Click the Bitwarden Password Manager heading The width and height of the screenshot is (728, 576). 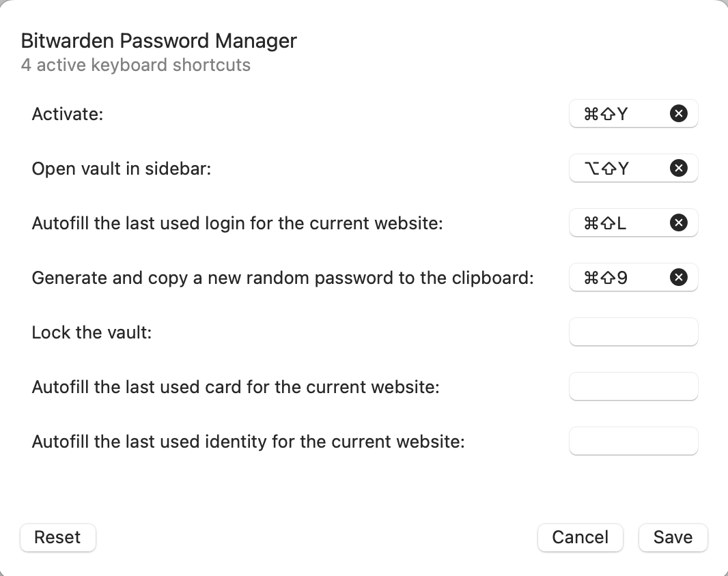click(158, 41)
